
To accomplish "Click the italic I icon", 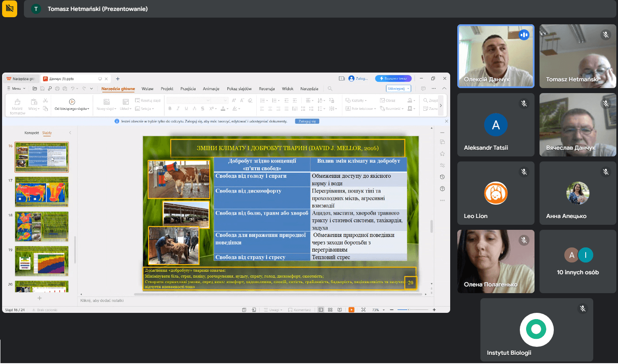I will 178,109.
